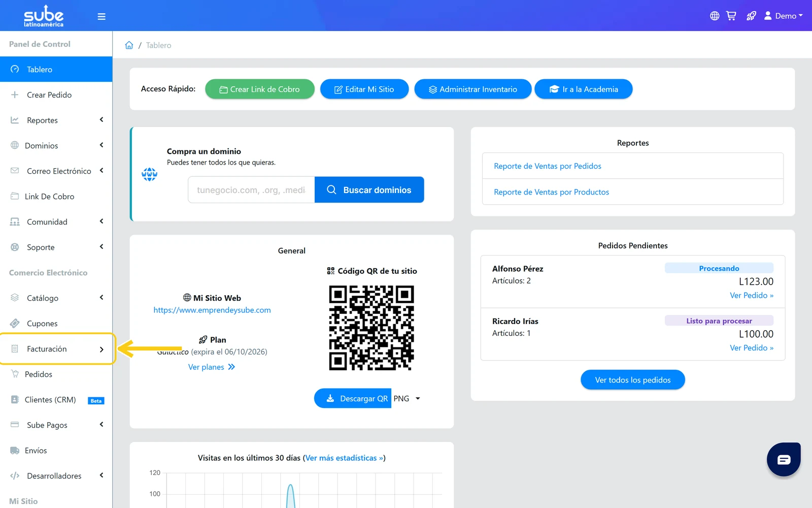The width and height of the screenshot is (812, 508).
Task: Expand the Desarrolladores submenu arrow
Action: (x=101, y=475)
